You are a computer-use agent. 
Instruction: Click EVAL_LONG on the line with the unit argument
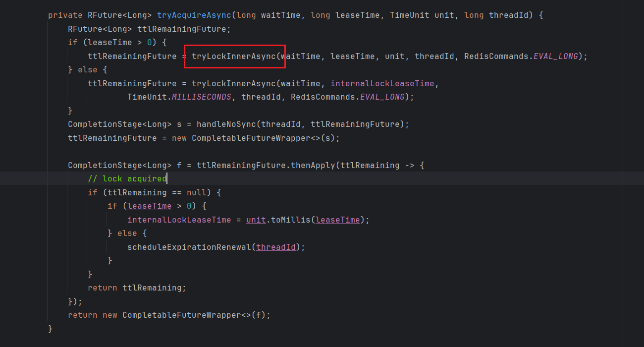coord(556,56)
